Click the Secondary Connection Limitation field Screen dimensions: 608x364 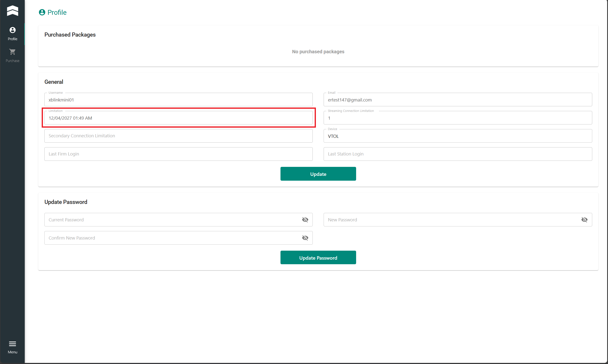point(178,136)
